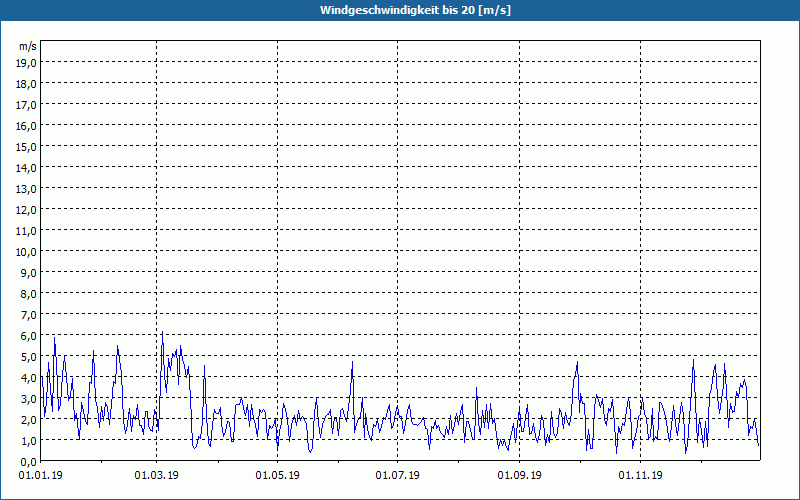Image resolution: width=800 pixels, height=500 pixels.
Task: Choose the 01.07.19 date marker
Action: 398,475
